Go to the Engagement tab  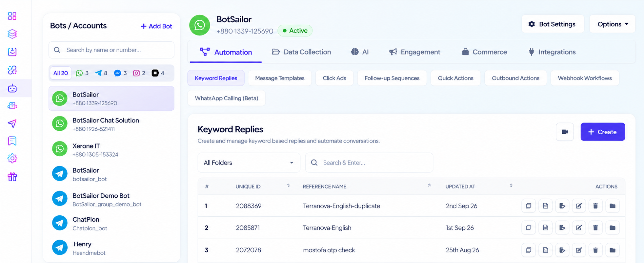tap(414, 52)
